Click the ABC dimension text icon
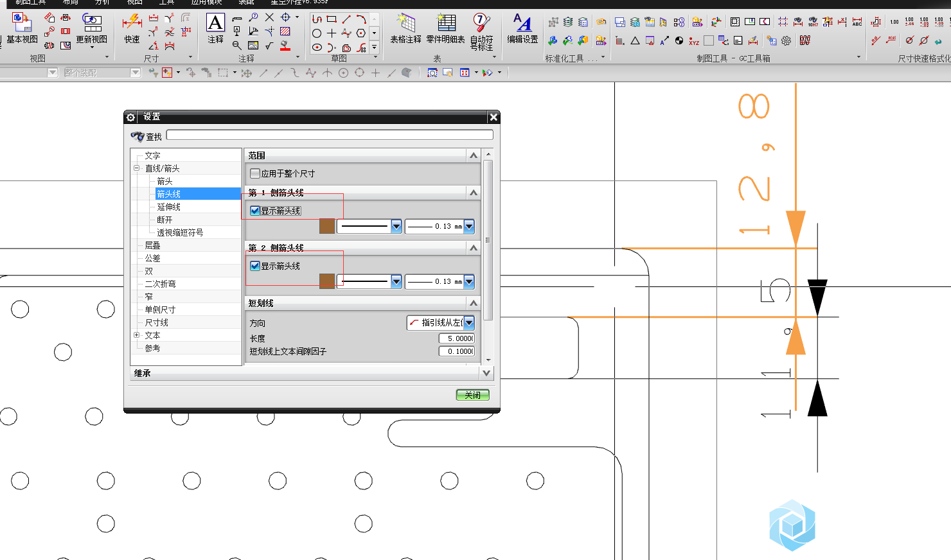 tap(857, 22)
